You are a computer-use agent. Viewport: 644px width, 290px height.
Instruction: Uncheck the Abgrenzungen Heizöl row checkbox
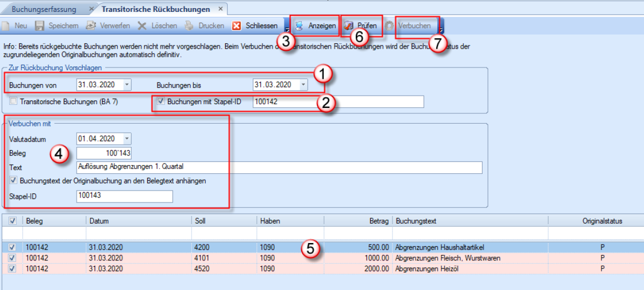point(13,268)
